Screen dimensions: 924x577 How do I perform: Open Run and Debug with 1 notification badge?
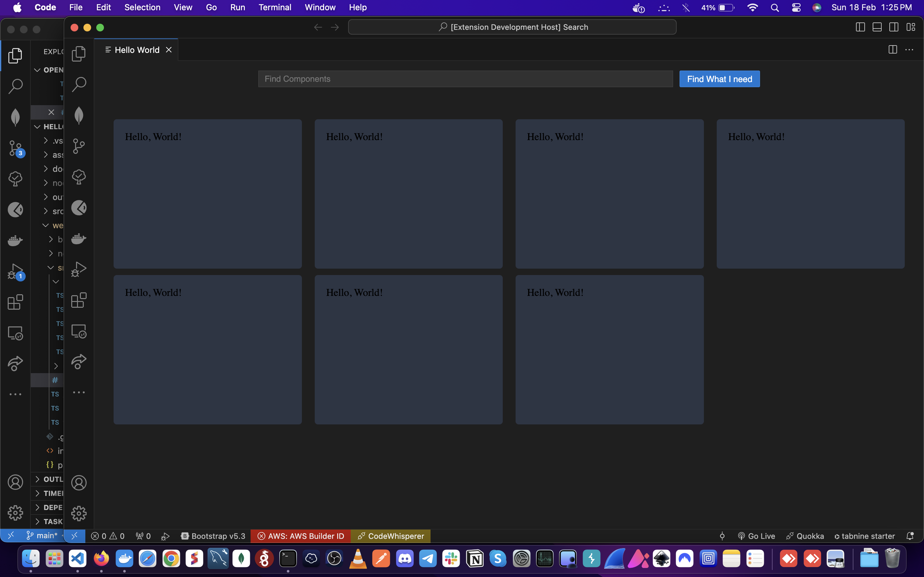click(15, 271)
